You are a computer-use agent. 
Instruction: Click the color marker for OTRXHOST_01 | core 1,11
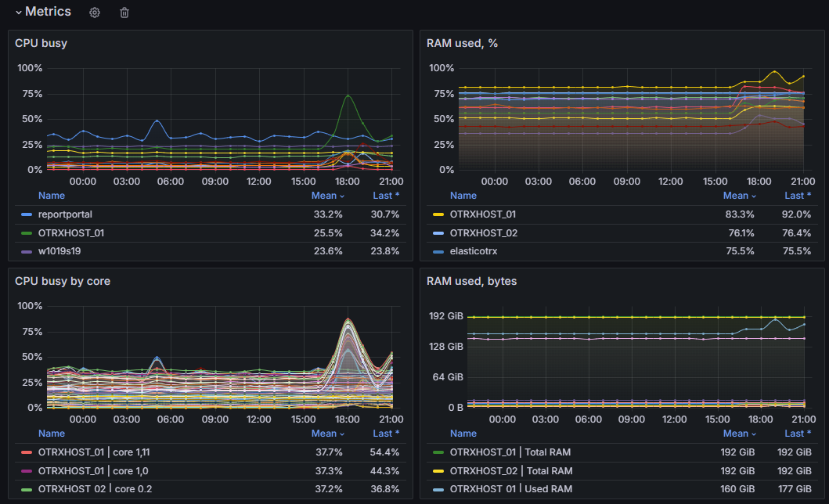click(27, 452)
